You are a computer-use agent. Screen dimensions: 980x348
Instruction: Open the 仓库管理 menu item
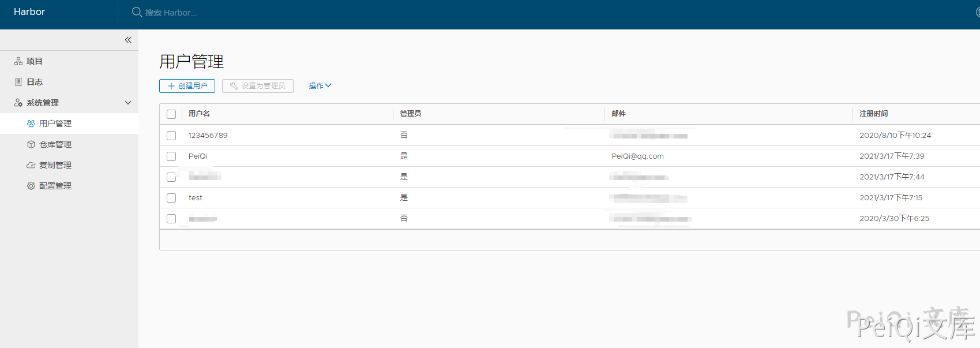(55, 144)
